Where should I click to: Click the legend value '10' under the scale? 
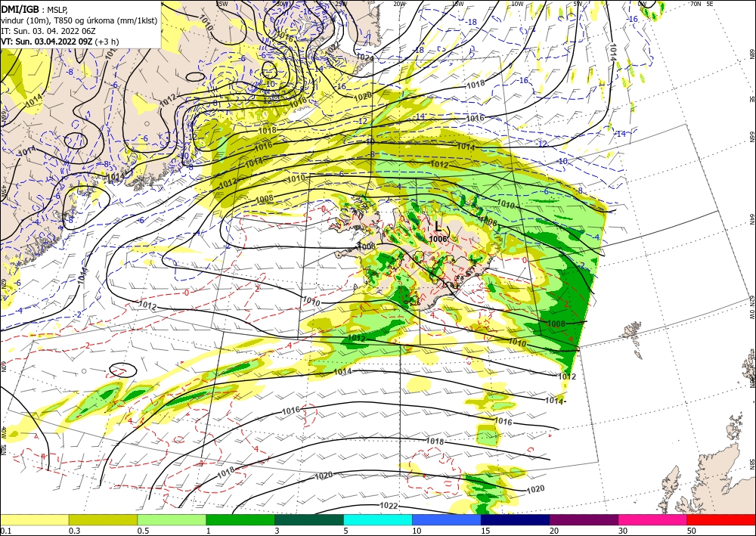pyautogui.click(x=417, y=531)
